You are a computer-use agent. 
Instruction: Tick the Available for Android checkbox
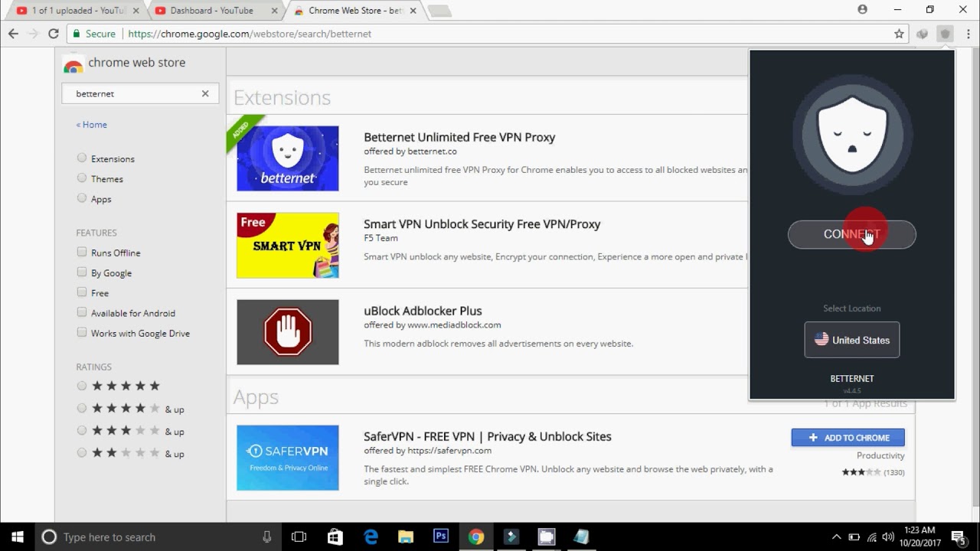tap(82, 312)
